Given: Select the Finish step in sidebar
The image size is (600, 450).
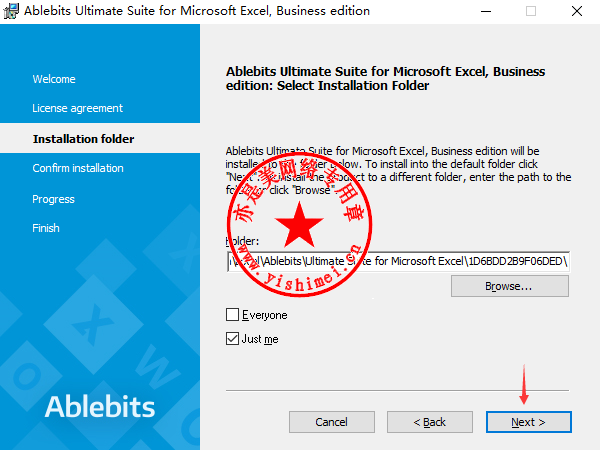Looking at the screenshot, I should coord(46,228).
